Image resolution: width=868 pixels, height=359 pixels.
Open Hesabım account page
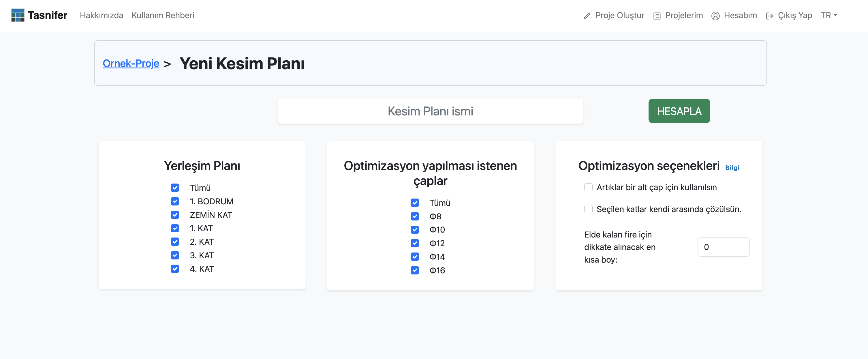tap(740, 15)
